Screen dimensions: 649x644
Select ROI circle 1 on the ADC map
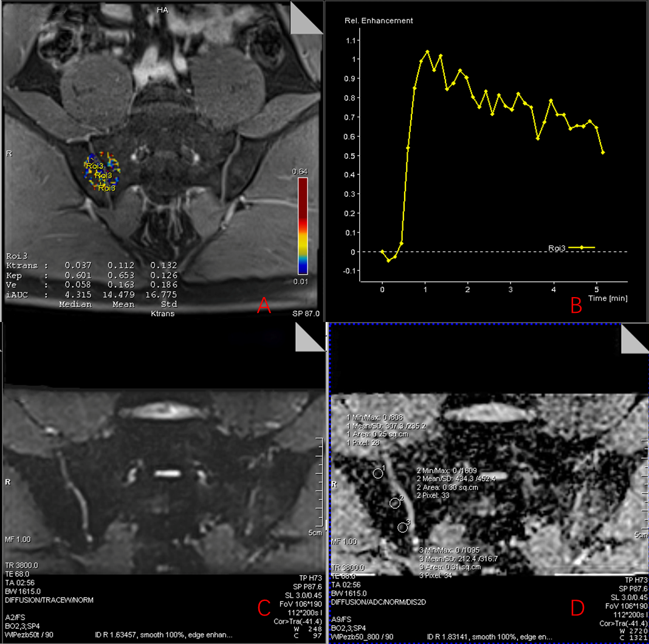[x=377, y=473]
